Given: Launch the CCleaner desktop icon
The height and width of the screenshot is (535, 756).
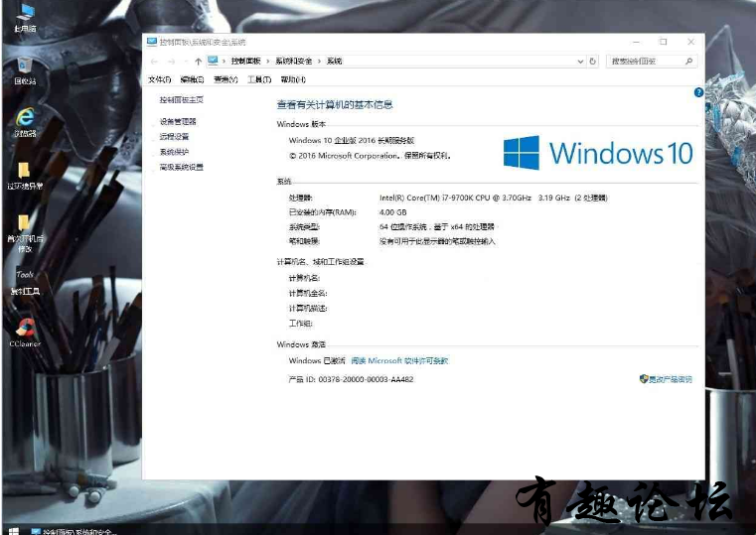Looking at the screenshot, I should click(x=25, y=333).
